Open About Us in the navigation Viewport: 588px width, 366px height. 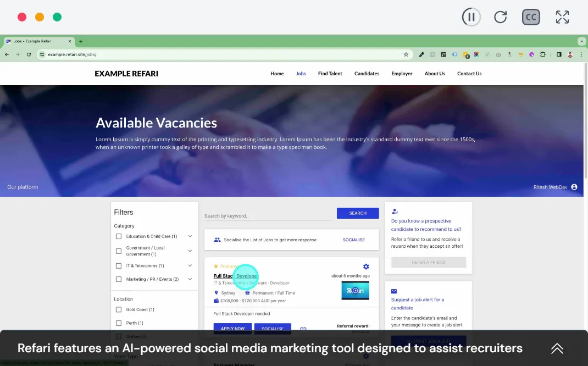(x=435, y=74)
